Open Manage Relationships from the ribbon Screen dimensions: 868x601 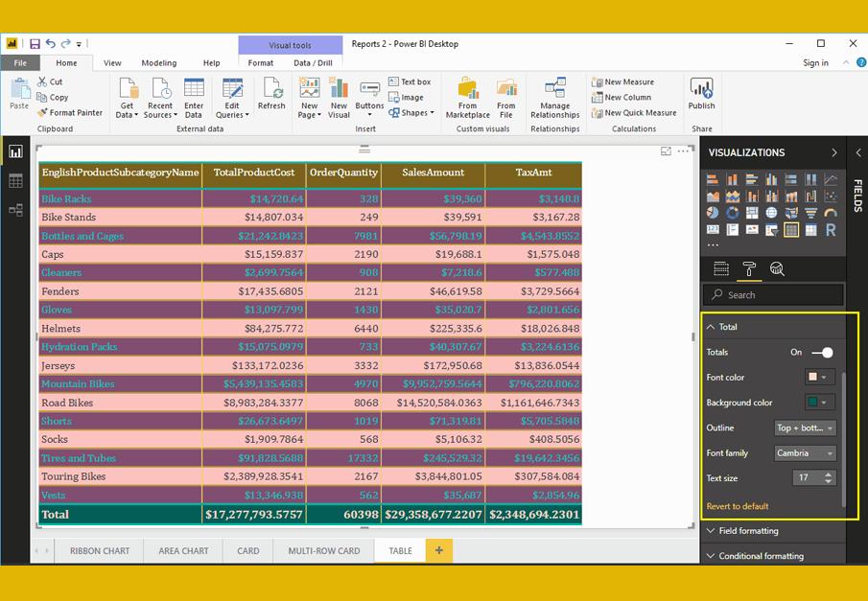[x=554, y=97]
